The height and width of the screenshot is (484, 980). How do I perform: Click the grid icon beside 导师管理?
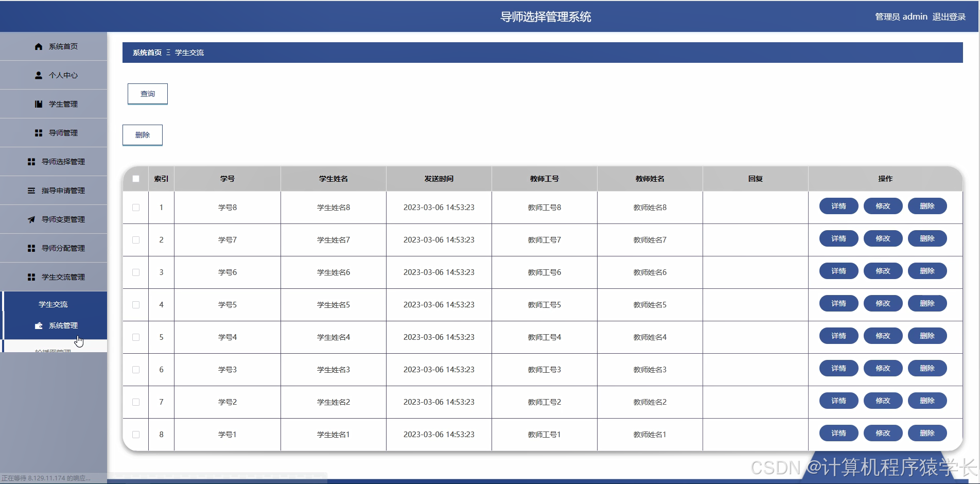[x=39, y=133]
